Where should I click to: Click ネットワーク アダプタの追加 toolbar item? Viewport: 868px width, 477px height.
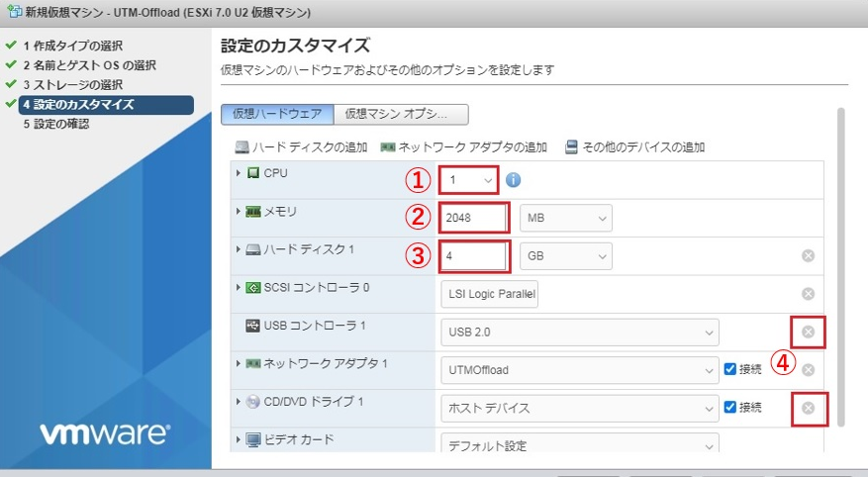coord(463,147)
